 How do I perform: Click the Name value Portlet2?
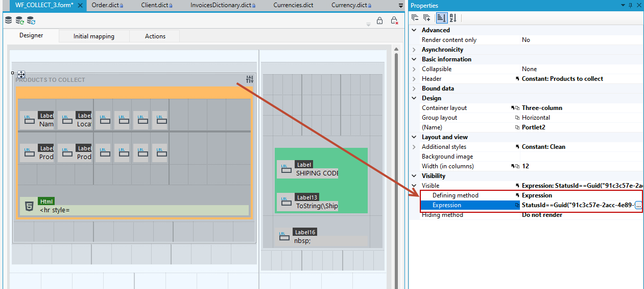tap(534, 127)
